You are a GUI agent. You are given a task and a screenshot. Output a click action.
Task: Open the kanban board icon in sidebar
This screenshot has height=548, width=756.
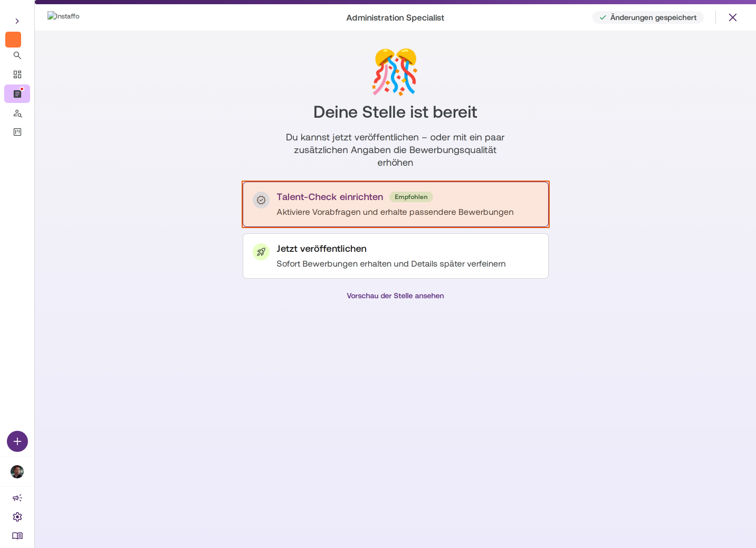coord(17,132)
